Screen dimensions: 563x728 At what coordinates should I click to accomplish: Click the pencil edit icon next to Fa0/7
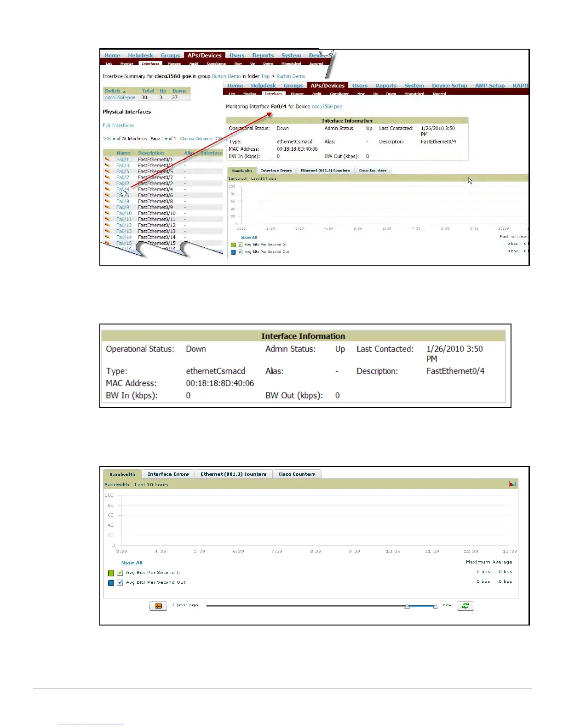point(107,177)
